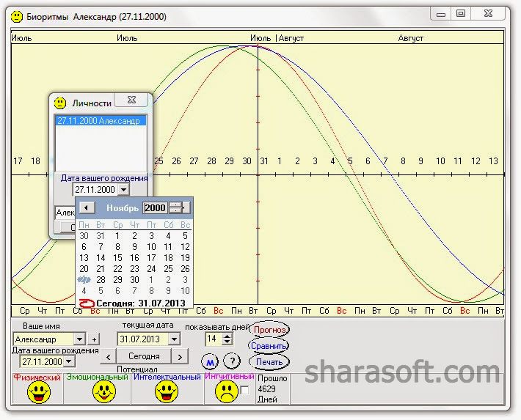Open help with the question mark button

coord(232,361)
